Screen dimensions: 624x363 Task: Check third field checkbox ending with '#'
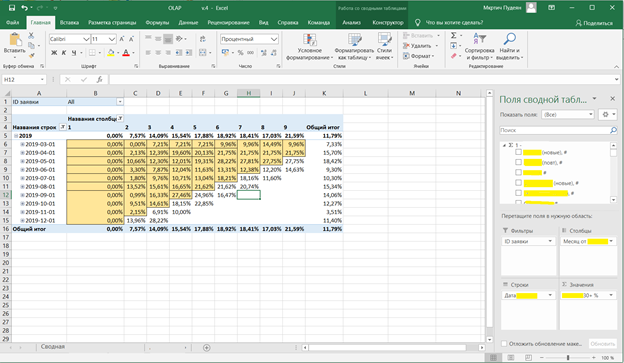pyautogui.click(x=518, y=172)
